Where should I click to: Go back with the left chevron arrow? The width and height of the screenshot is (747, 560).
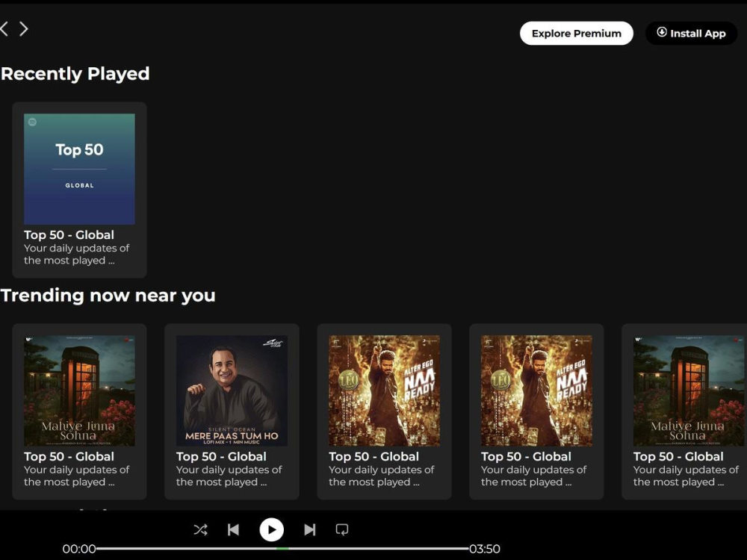(4, 29)
